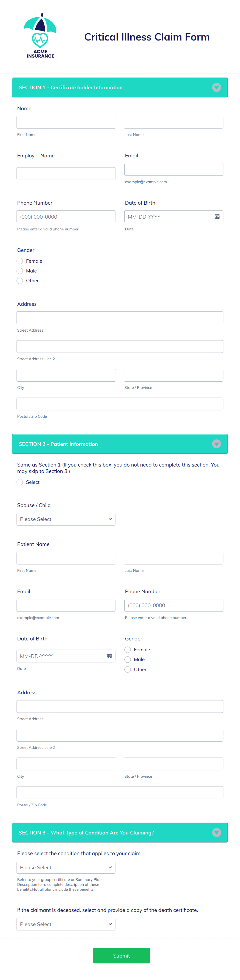
Task: Select the Male gender option for the patient
Action: [127, 659]
